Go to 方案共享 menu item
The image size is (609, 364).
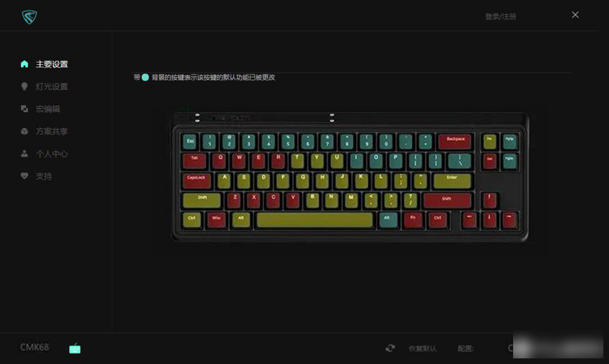[52, 131]
